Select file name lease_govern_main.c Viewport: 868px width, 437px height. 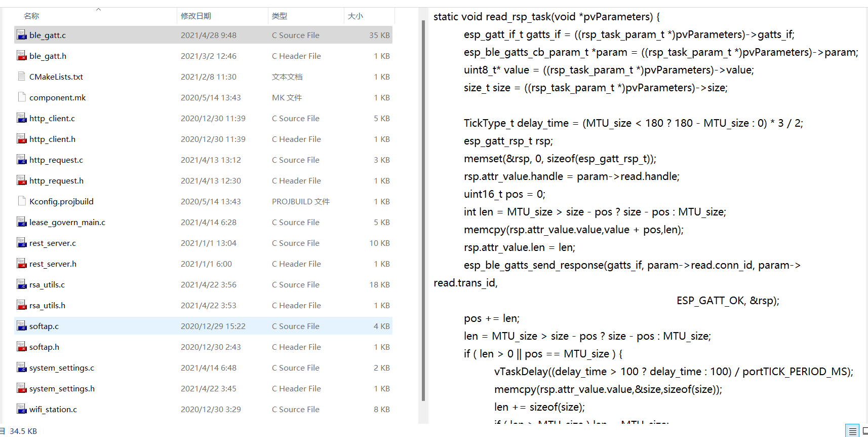coord(67,222)
